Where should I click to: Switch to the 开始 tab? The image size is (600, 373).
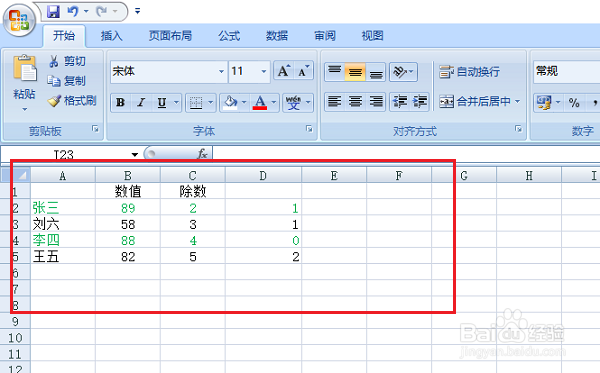[x=64, y=36]
